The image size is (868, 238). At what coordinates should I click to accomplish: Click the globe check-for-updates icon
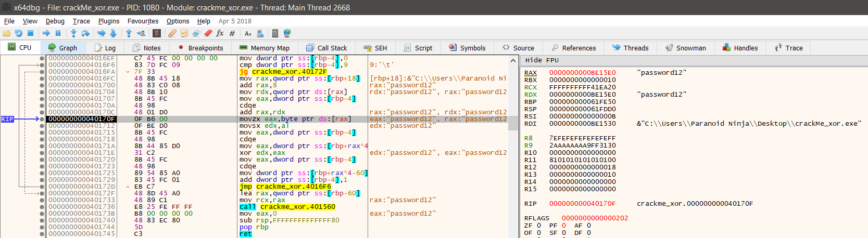point(287,33)
